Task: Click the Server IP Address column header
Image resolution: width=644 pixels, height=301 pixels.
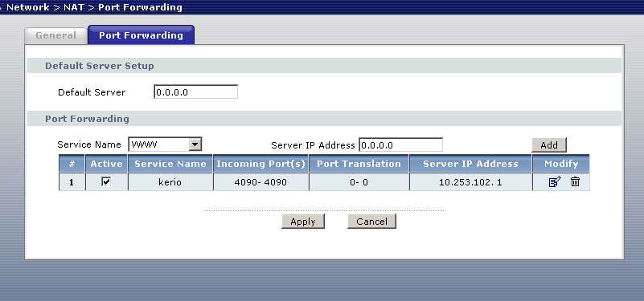Action: click(470, 164)
